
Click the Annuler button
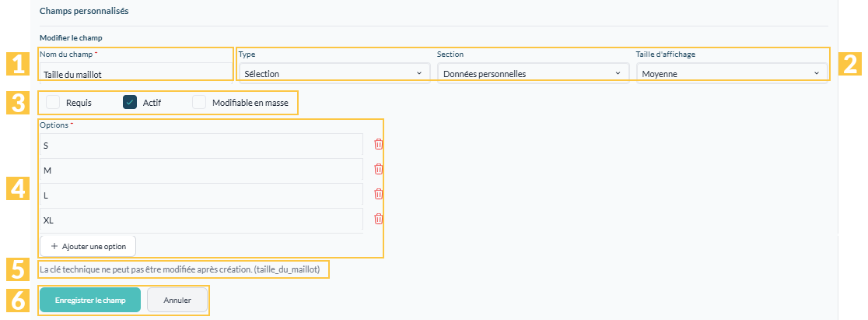click(x=177, y=300)
